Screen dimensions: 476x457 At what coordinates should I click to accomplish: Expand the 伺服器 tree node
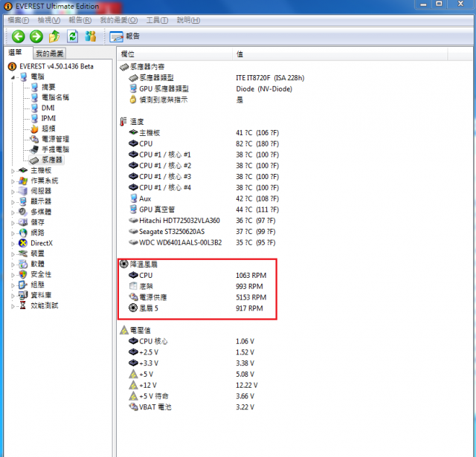pyautogui.click(x=13, y=192)
